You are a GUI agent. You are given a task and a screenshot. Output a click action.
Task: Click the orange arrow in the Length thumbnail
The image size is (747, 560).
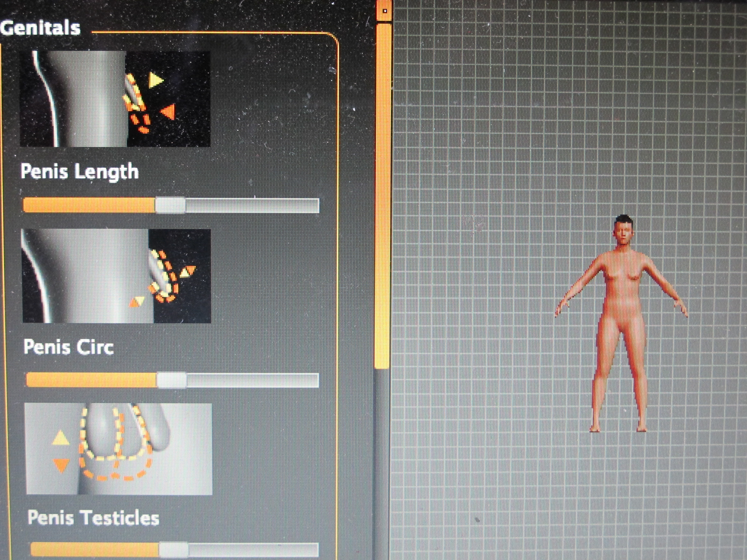[168, 111]
